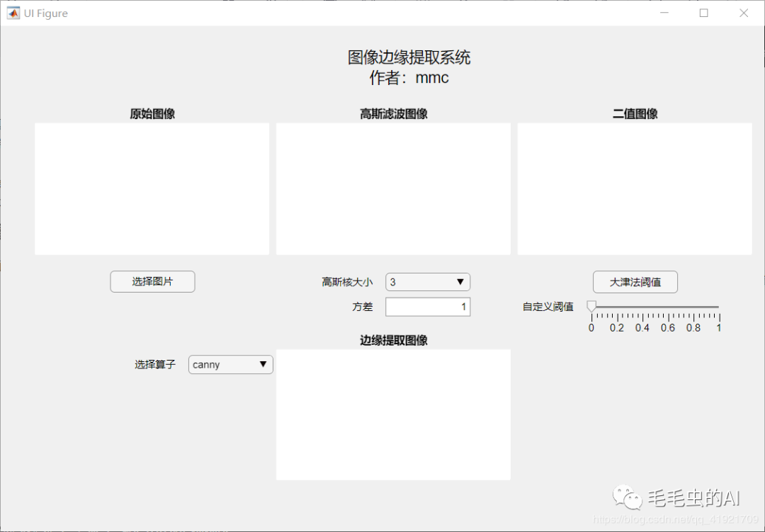Open the 选择算子 canny dropdown

[x=231, y=365]
